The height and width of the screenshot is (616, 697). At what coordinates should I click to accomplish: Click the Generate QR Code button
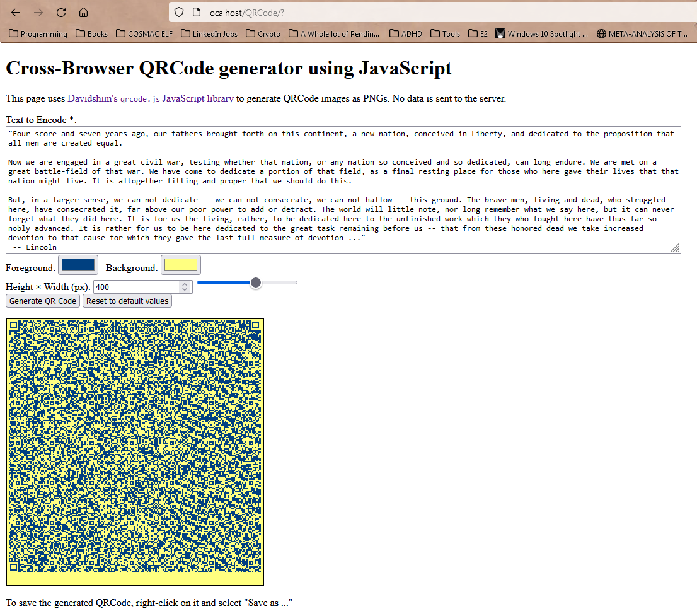(x=43, y=301)
